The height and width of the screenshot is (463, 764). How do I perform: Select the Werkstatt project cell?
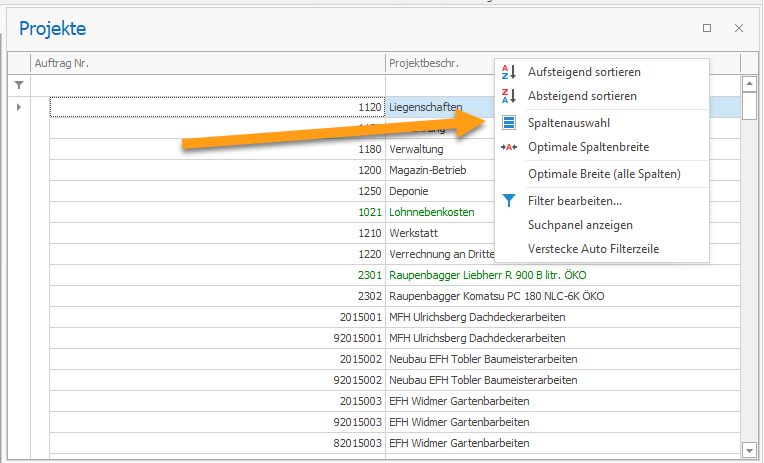441,233
